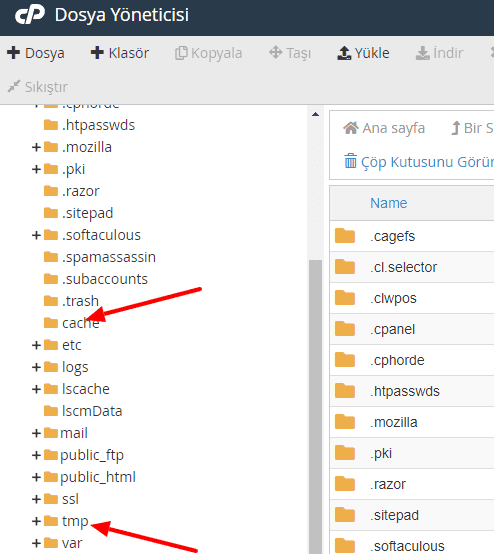Expand the var tree folder
Screen dimensions: 494x554
36,543
